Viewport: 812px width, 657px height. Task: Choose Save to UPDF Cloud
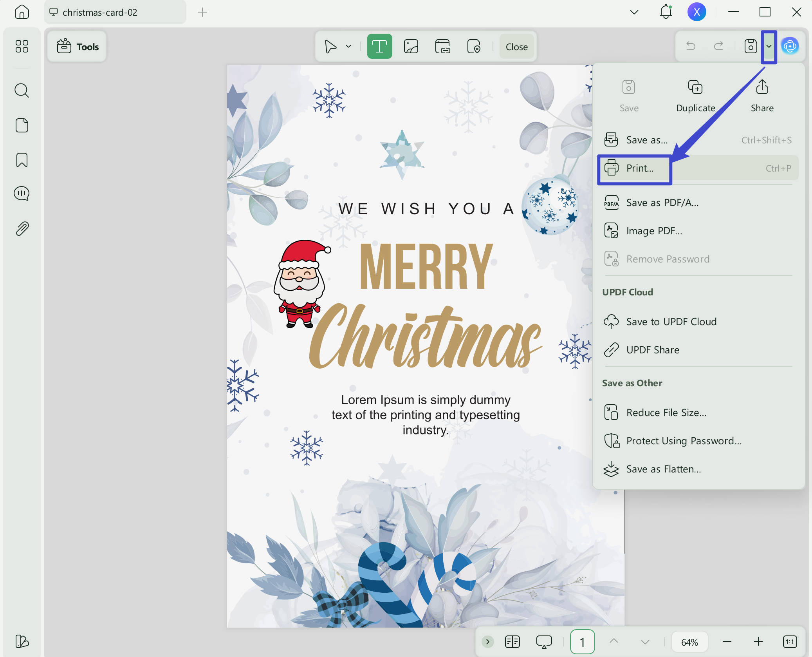click(x=699, y=322)
